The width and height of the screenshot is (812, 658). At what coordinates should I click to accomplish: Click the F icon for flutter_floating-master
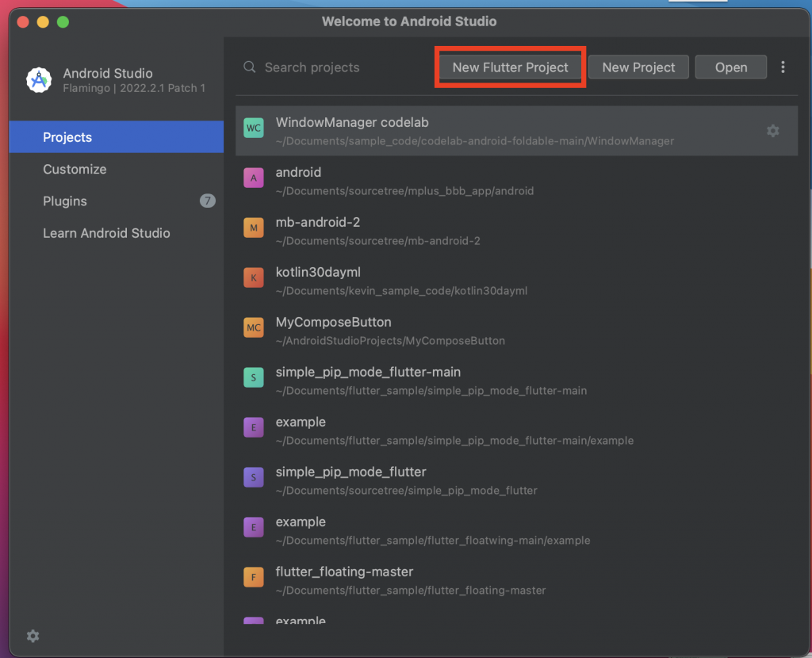pos(254,577)
